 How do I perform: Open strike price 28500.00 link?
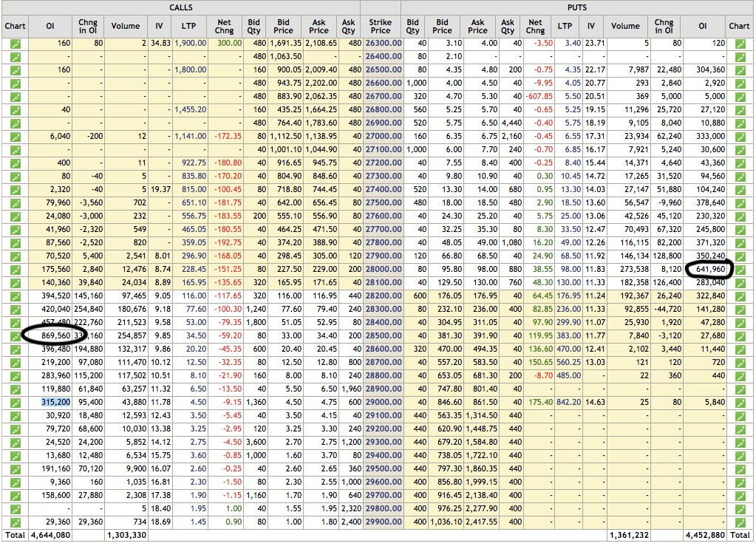point(384,336)
